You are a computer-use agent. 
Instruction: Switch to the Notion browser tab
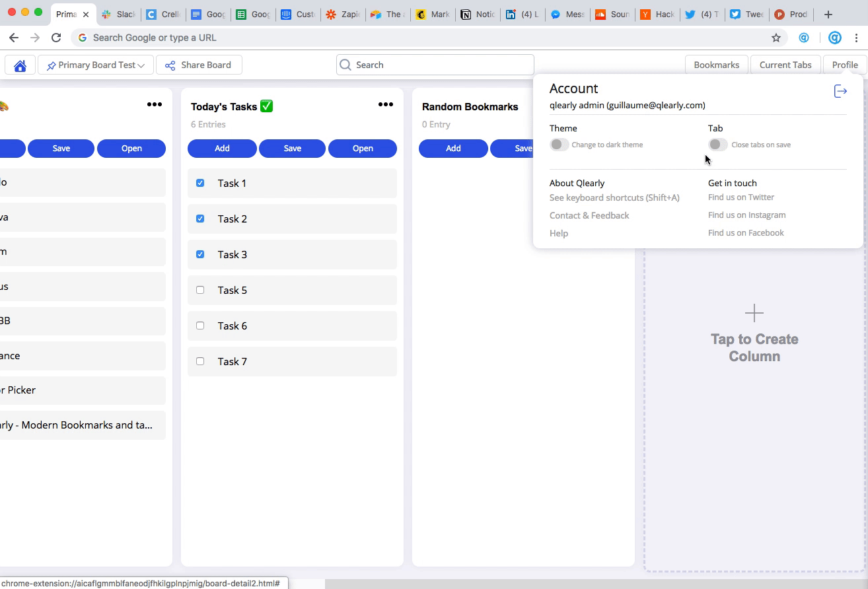click(x=478, y=15)
